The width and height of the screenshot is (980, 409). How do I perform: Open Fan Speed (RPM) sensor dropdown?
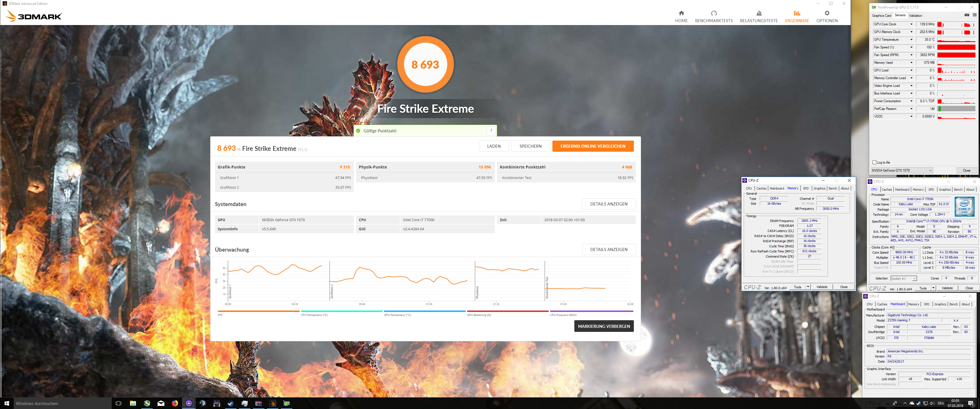[911, 55]
